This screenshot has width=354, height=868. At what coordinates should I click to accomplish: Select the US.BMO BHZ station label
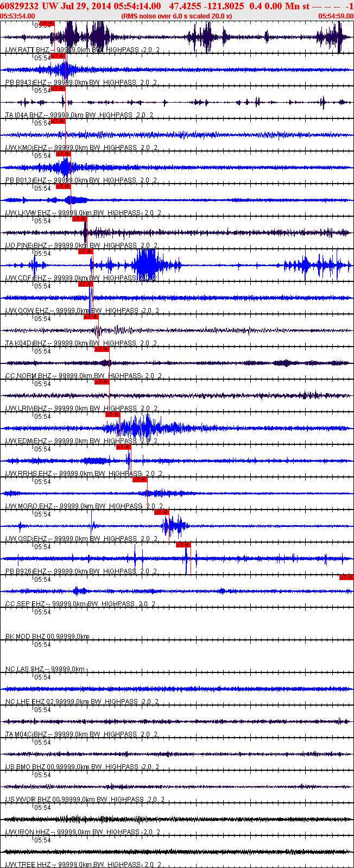[83, 767]
